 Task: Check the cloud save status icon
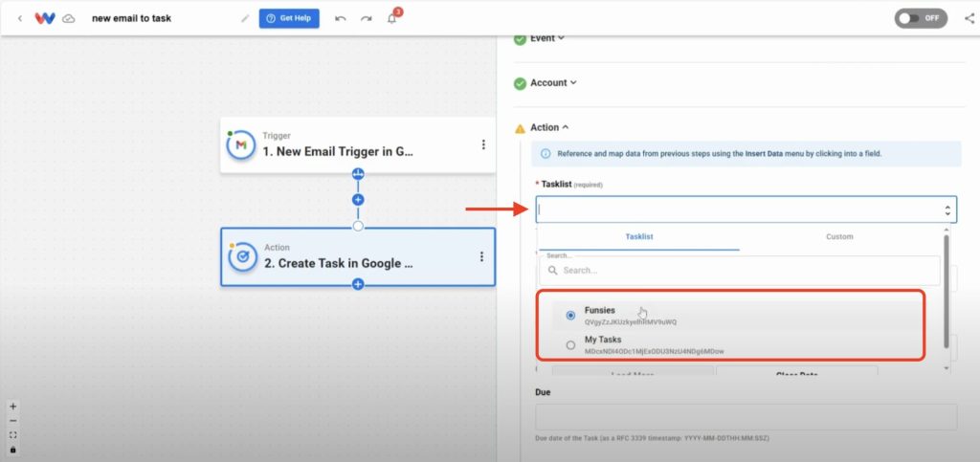[69, 19]
